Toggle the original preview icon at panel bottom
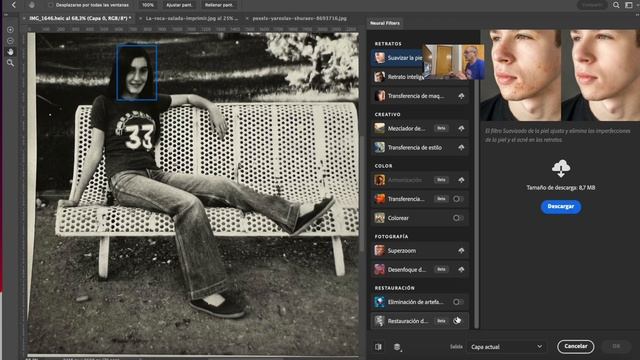 point(378,347)
